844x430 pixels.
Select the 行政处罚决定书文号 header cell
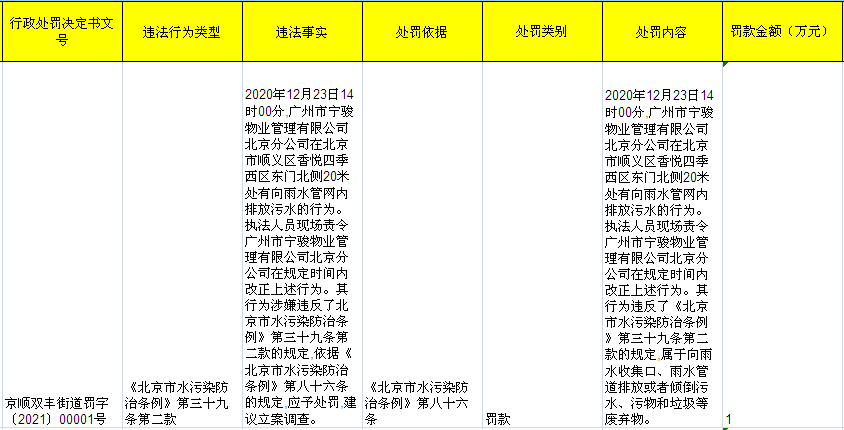(x=62, y=32)
